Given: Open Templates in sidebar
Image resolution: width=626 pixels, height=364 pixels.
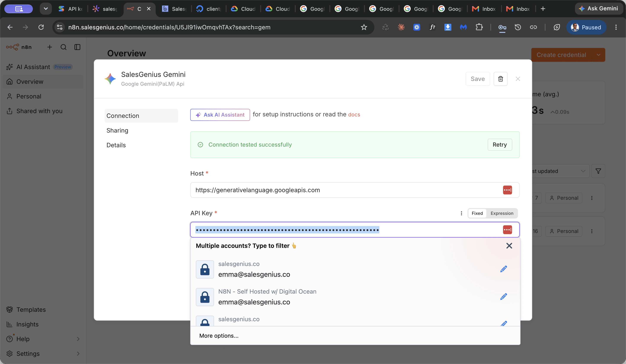Looking at the screenshot, I should tap(43, 310).
